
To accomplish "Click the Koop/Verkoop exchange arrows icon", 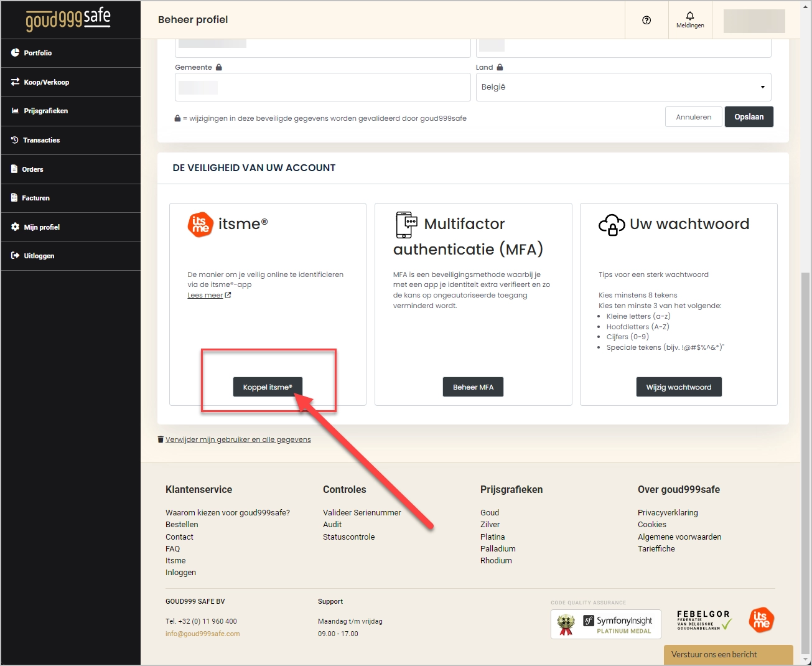I will pos(15,82).
